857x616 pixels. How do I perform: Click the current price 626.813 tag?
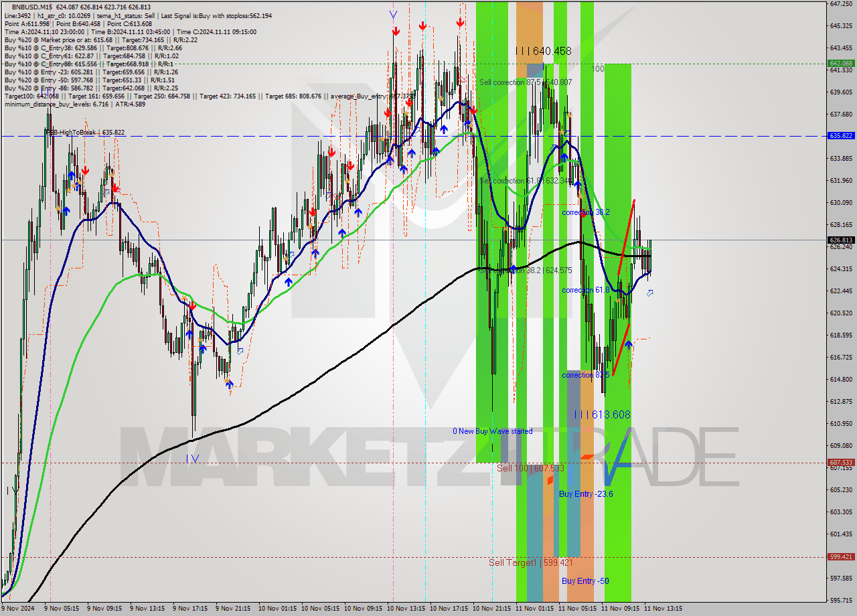click(x=841, y=240)
